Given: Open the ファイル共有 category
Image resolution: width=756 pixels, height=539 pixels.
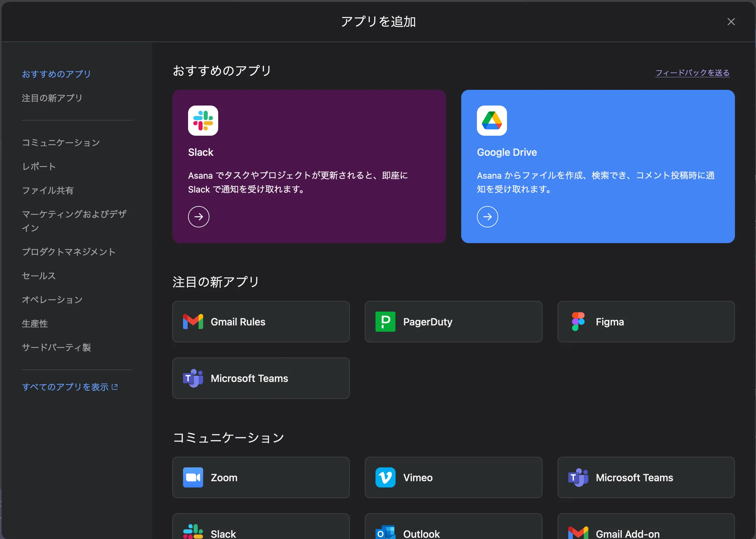Looking at the screenshot, I should point(48,190).
